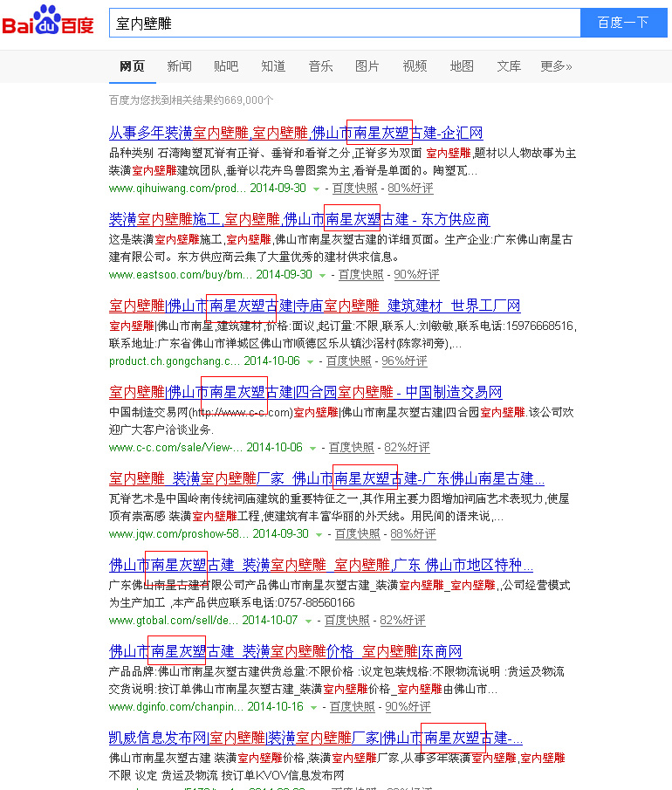Open the 音乐 tab
The height and width of the screenshot is (790, 672).
(320, 66)
